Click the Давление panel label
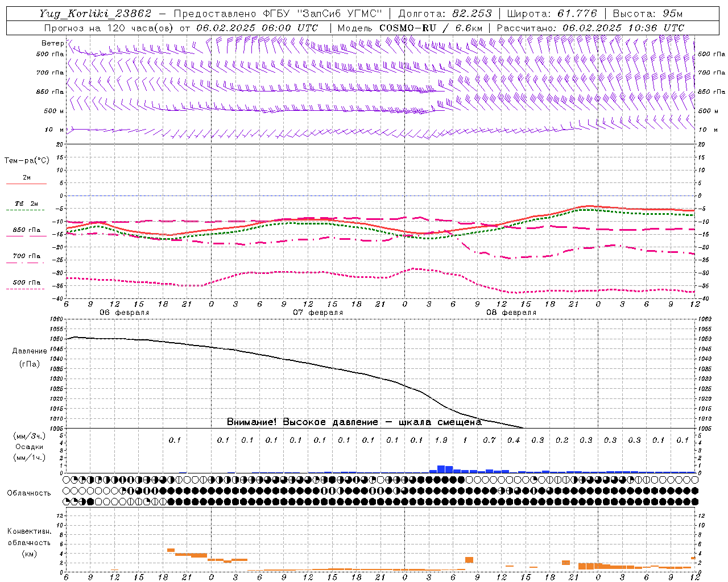The image size is (728, 582). pyautogui.click(x=28, y=351)
